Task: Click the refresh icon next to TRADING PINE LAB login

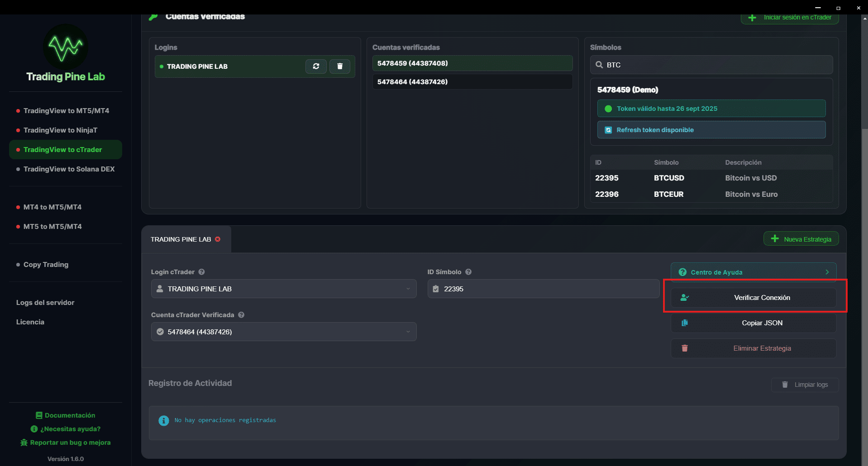Action: [316, 66]
